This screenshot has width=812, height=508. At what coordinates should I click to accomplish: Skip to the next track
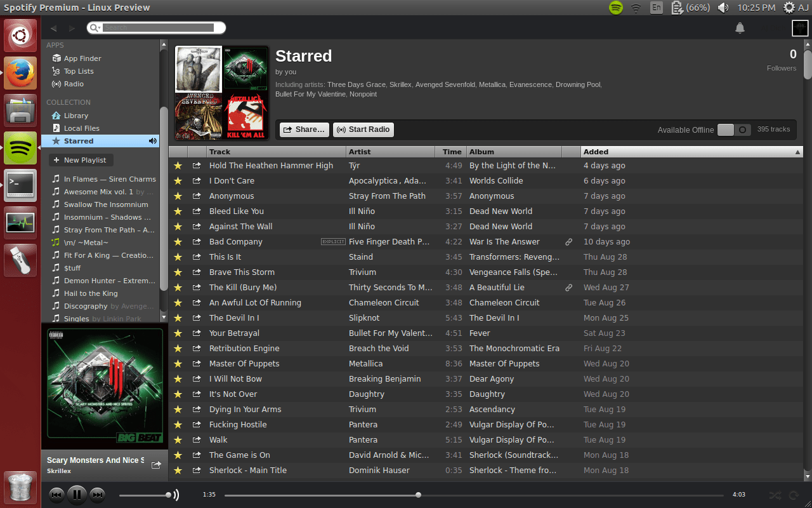(x=97, y=495)
